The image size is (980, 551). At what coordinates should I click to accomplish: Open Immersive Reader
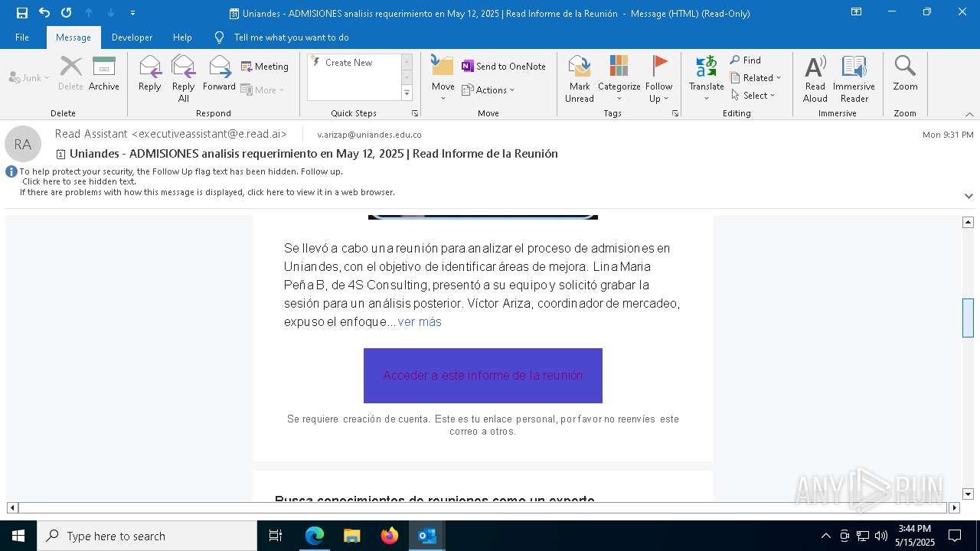click(854, 79)
